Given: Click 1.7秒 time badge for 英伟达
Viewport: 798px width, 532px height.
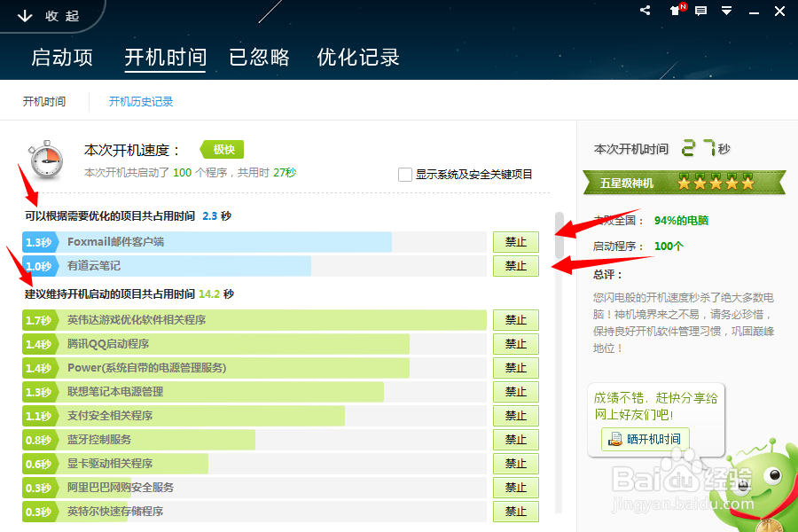Looking at the screenshot, I should click(40, 320).
